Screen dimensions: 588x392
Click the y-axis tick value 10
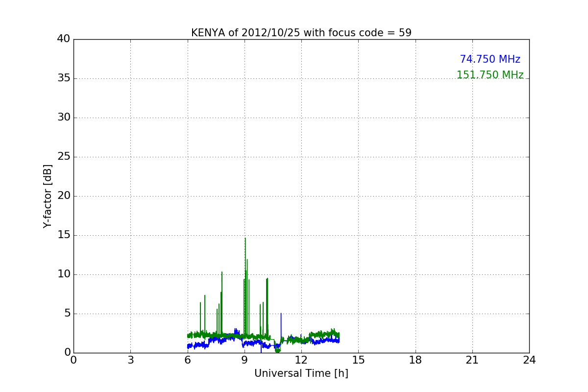(x=64, y=274)
